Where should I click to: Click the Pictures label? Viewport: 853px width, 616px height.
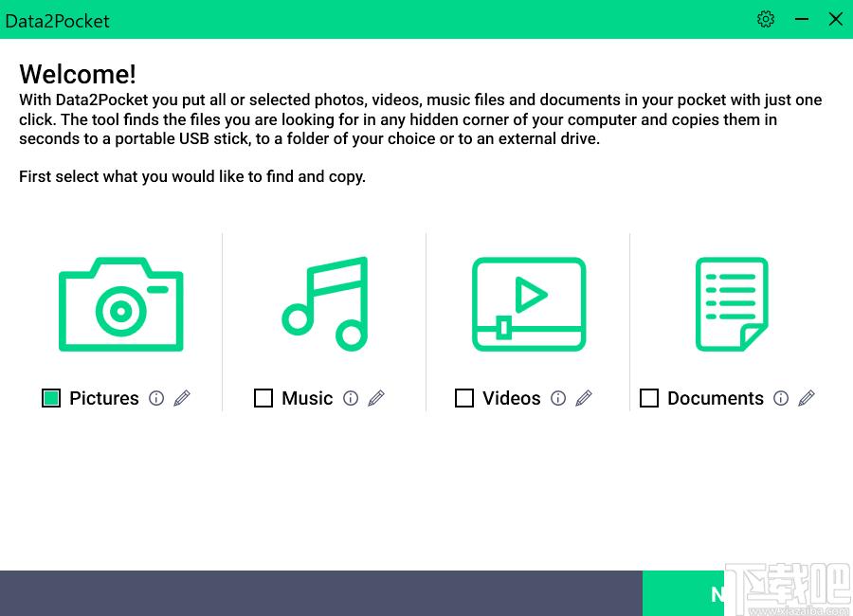coord(104,398)
